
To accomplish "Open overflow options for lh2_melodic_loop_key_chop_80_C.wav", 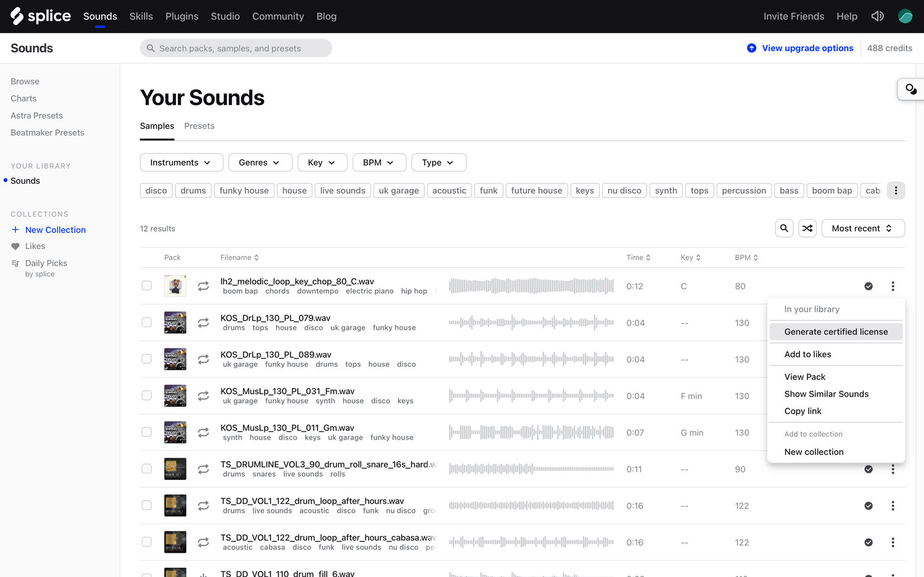I will coord(893,286).
